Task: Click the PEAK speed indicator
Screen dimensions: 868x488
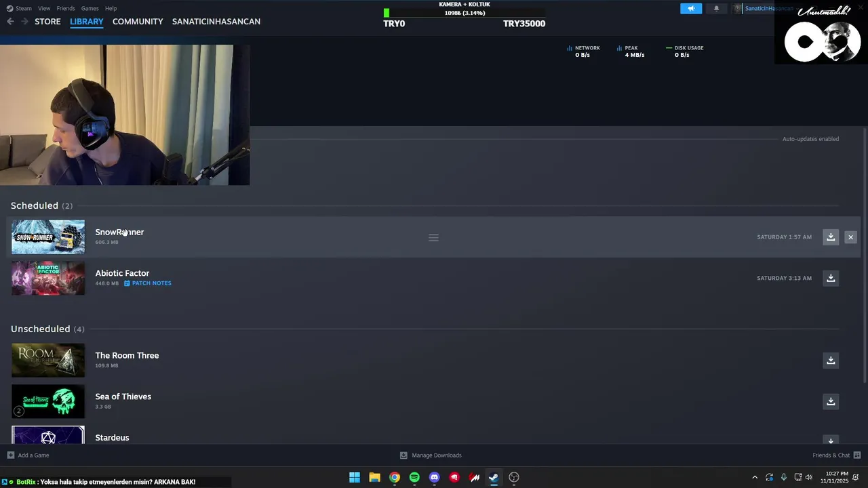Action: click(631, 52)
